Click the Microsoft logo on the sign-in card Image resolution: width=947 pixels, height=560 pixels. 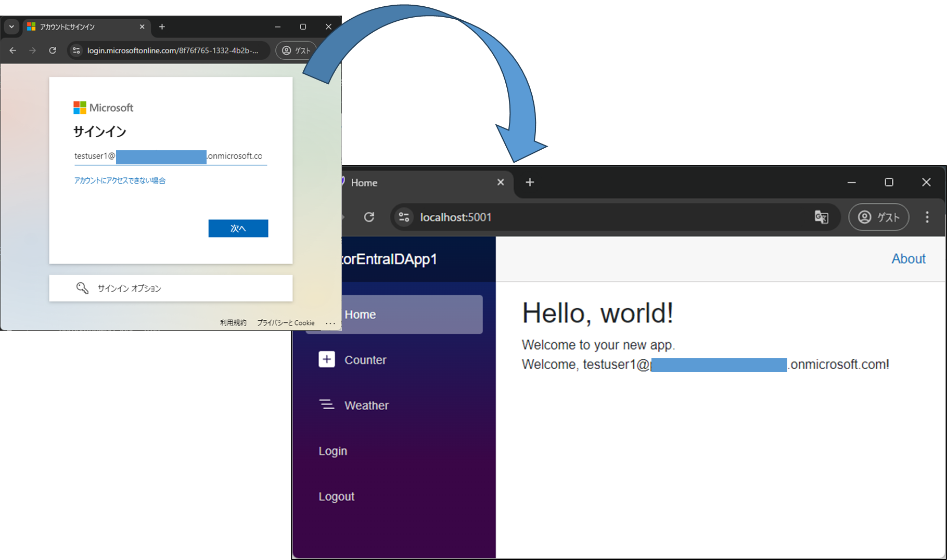pyautogui.click(x=80, y=108)
